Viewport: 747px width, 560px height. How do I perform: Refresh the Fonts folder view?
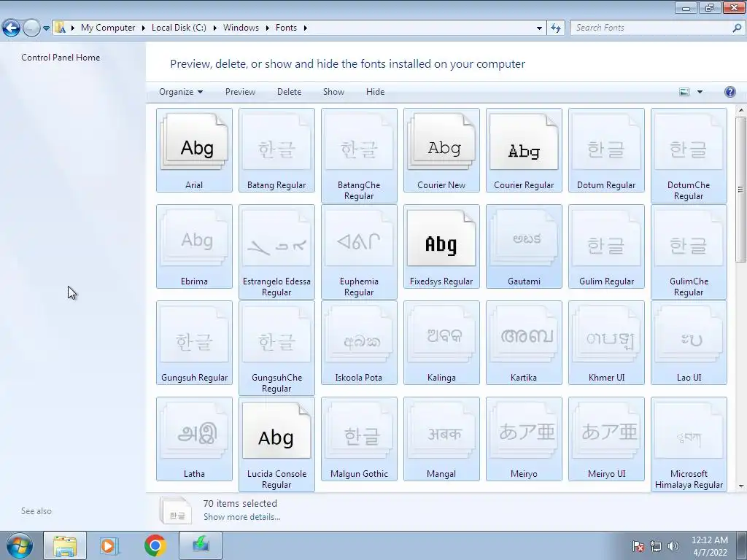(x=556, y=28)
